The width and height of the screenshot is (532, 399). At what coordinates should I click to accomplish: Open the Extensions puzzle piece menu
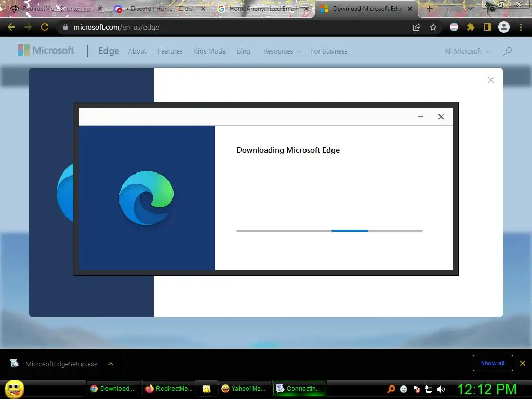coord(471,27)
